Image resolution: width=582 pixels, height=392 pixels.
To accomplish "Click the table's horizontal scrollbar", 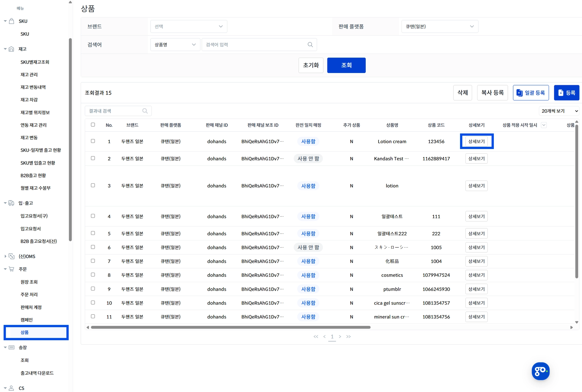I will pyautogui.click(x=230, y=327).
